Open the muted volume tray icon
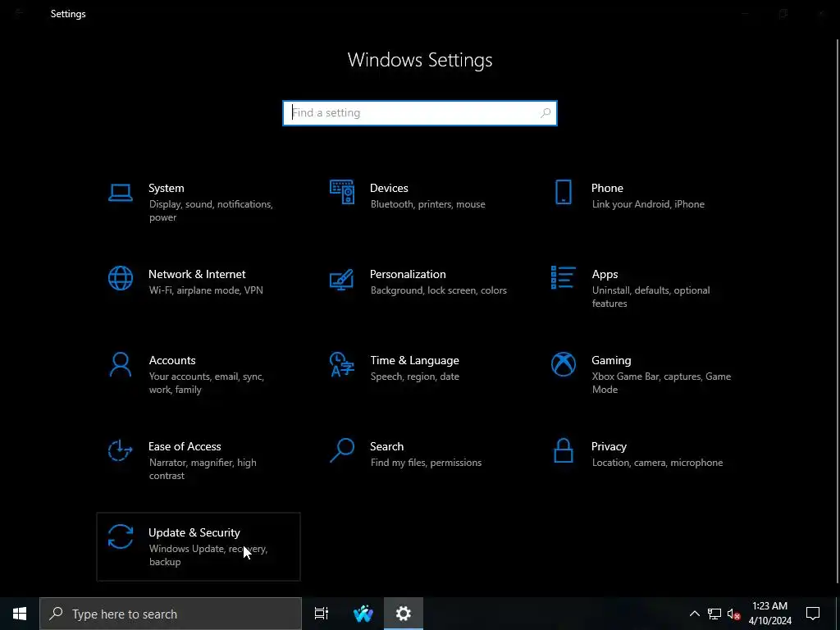 [x=734, y=614]
